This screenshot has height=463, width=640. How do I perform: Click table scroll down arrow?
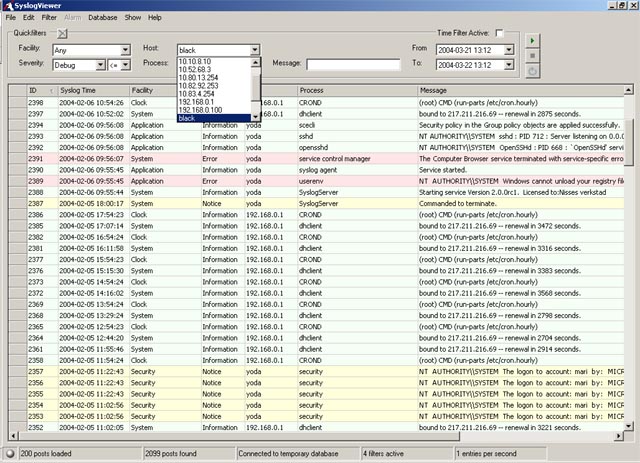pyautogui.click(x=629, y=426)
